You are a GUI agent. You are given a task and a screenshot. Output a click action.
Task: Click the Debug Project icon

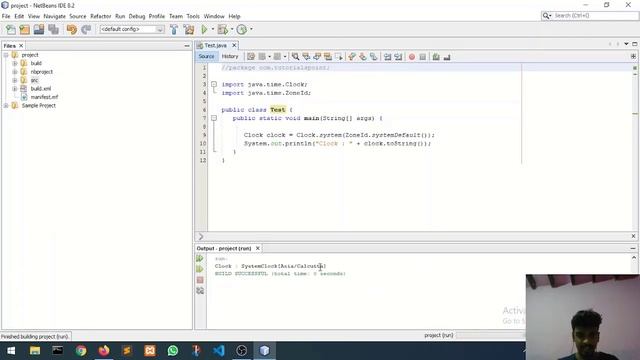coord(222,29)
